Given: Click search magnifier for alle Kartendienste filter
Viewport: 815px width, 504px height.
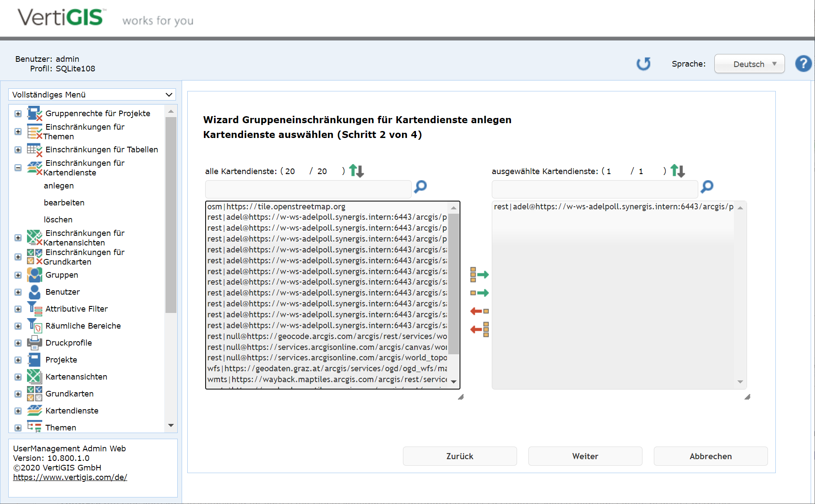Looking at the screenshot, I should 420,187.
